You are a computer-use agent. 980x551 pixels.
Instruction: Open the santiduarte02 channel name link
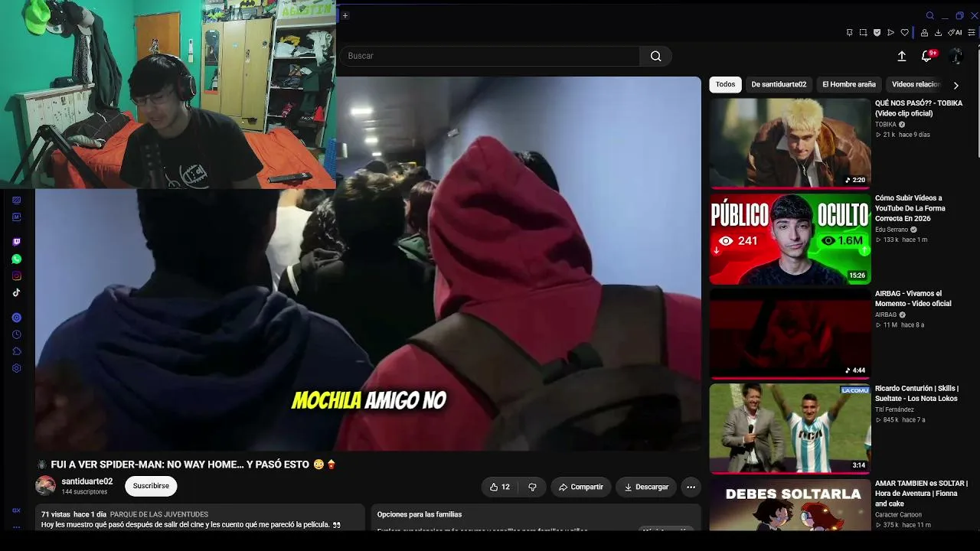[87, 481]
